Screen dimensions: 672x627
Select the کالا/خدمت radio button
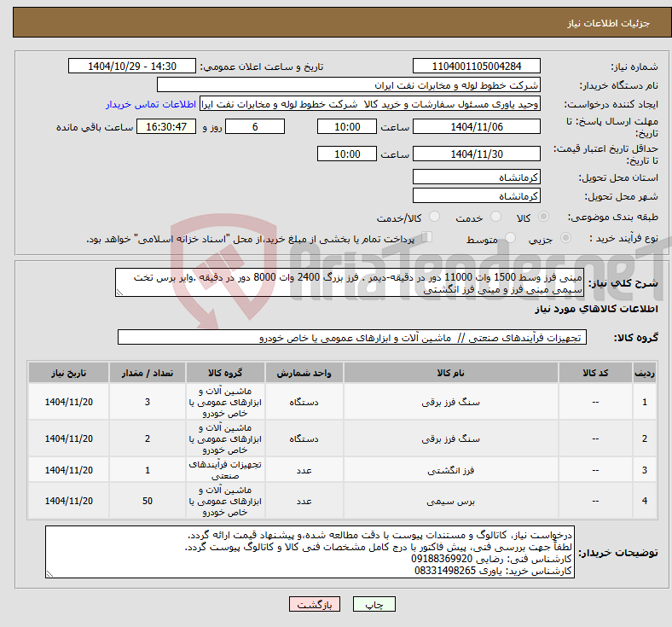click(x=434, y=217)
